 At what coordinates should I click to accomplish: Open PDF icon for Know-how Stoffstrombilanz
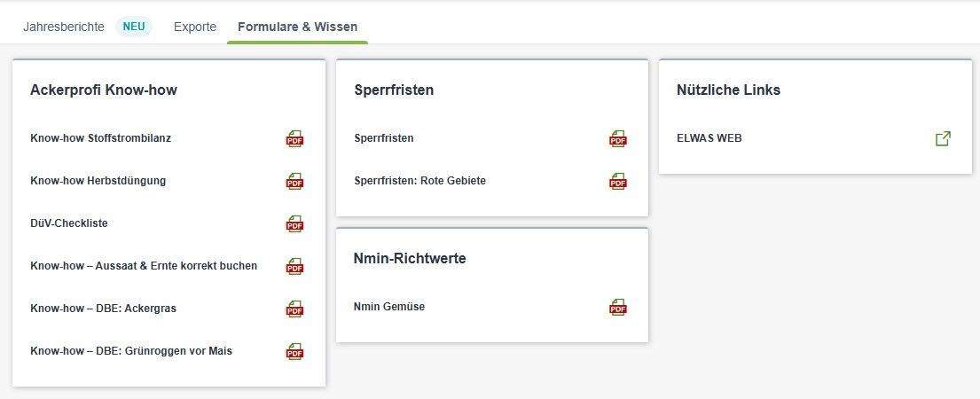(295, 138)
